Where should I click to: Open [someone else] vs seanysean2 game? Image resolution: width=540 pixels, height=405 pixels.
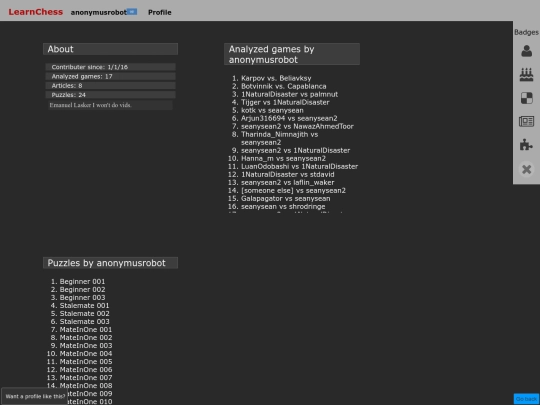(293, 190)
